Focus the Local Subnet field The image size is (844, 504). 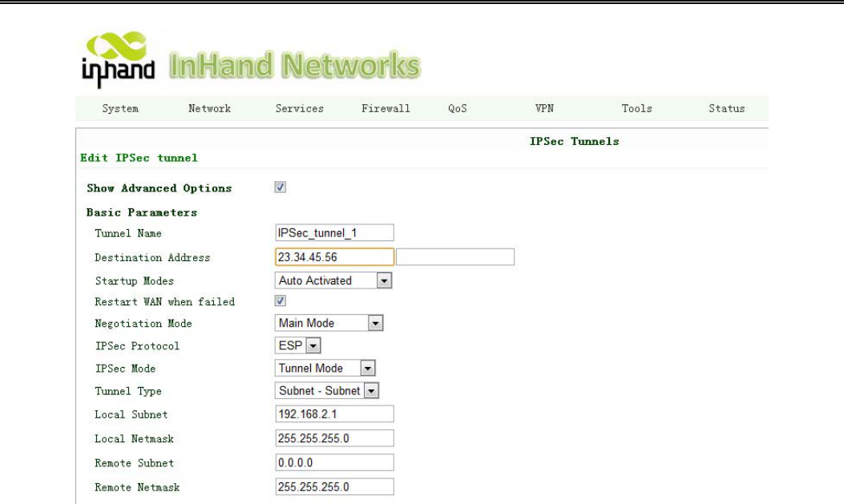coord(334,414)
